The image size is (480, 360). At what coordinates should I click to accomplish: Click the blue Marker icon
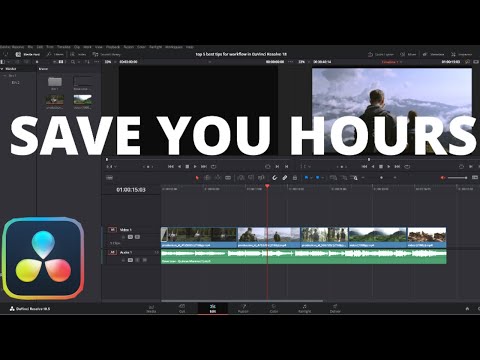click(x=317, y=178)
